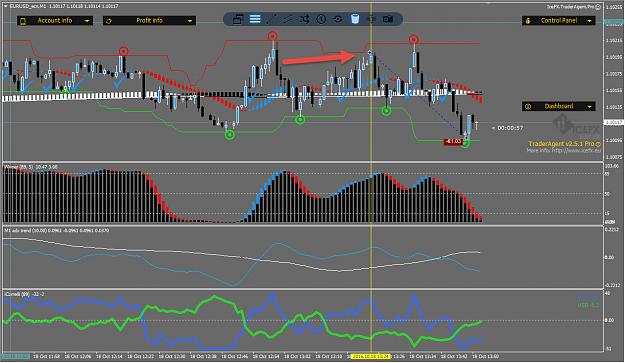Click the Profit info refresh icon

point(109,21)
